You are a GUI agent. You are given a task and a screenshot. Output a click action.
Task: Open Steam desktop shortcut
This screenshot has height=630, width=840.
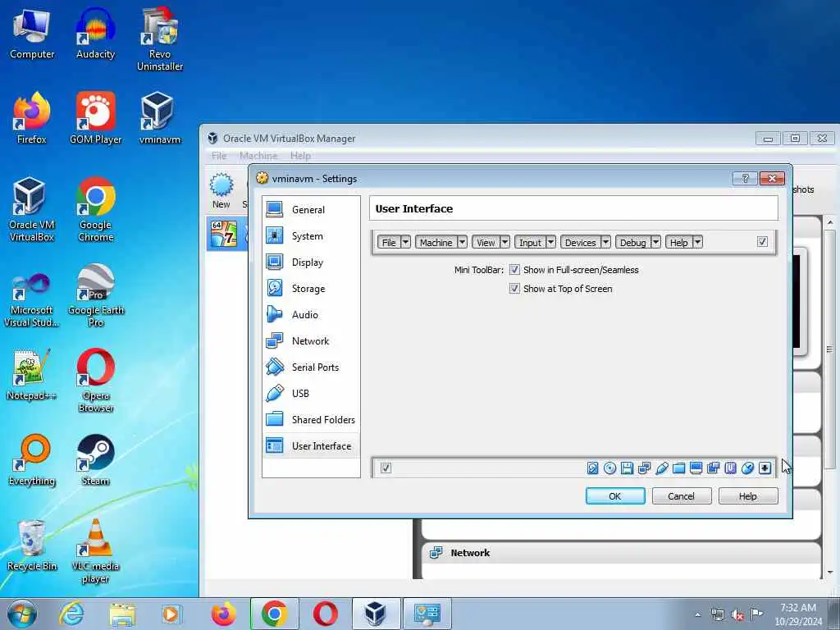coord(95,459)
